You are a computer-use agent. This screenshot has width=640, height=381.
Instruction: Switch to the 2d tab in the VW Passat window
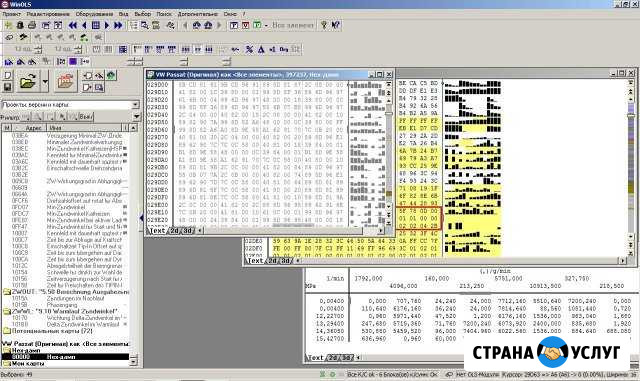coord(175,231)
